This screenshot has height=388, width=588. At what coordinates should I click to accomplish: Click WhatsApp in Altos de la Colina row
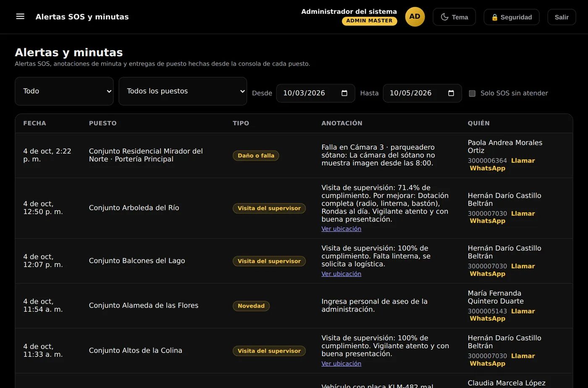pyautogui.click(x=488, y=364)
